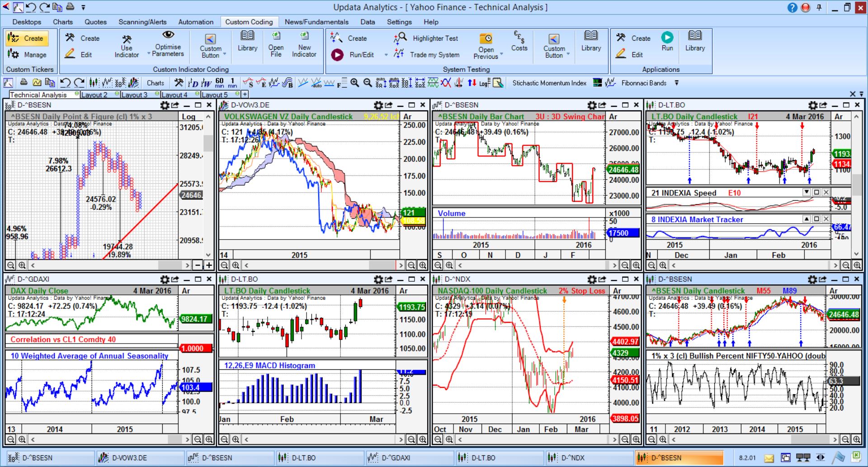Click the Create custom tickers icon
868x467 pixels.
[x=27, y=38]
